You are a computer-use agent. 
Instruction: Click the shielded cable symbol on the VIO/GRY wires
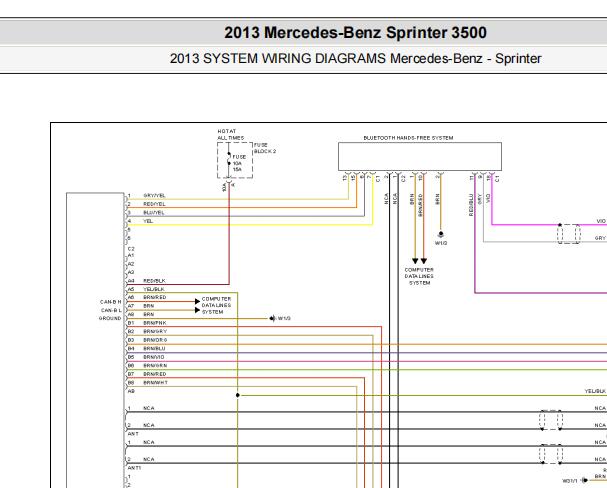pos(569,233)
